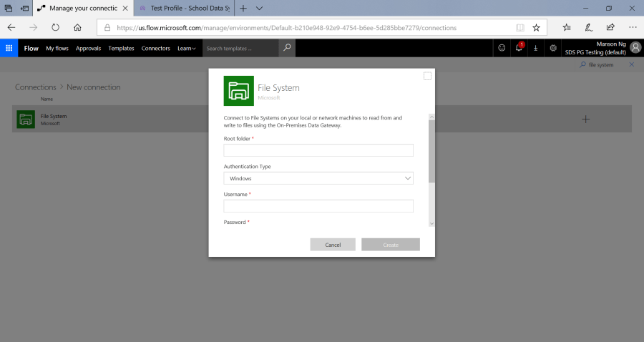Open the web notes pen icon

point(589,27)
